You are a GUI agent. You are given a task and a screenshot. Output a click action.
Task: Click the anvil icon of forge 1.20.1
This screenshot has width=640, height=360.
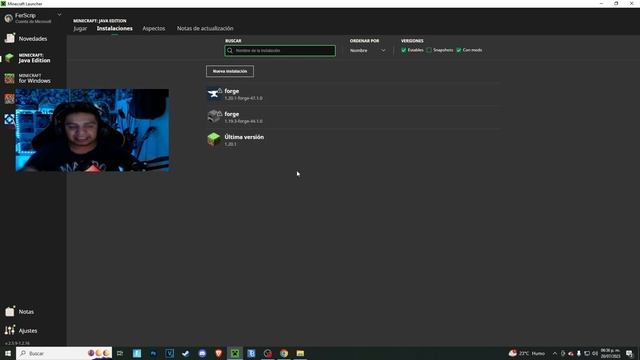coord(214,94)
